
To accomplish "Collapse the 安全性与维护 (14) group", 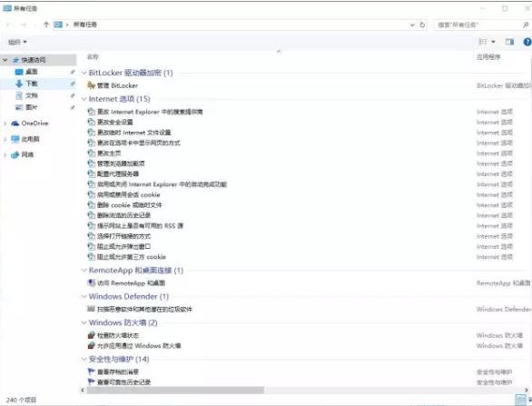I will click(84, 359).
